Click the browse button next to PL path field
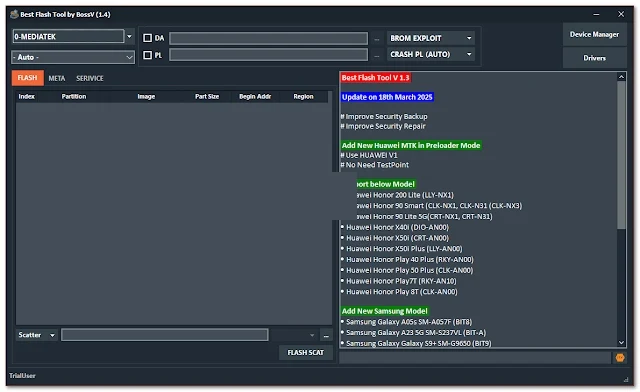Viewport: 640px width, 392px height. coord(376,55)
